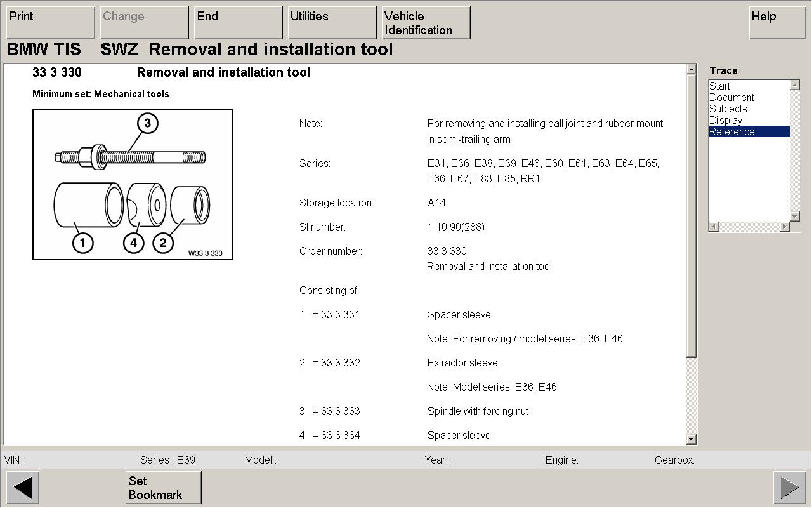The width and height of the screenshot is (812, 508).
Task: Click 'Series : E39' in status bar
Action: point(167,460)
